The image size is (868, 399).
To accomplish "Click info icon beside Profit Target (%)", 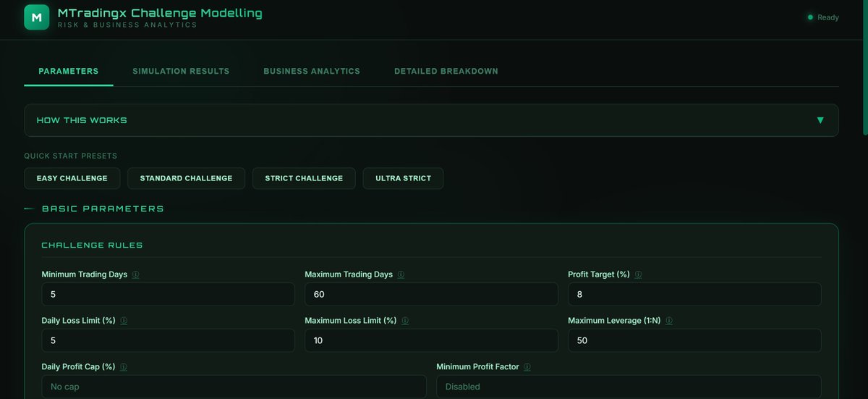I will [x=638, y=275].
